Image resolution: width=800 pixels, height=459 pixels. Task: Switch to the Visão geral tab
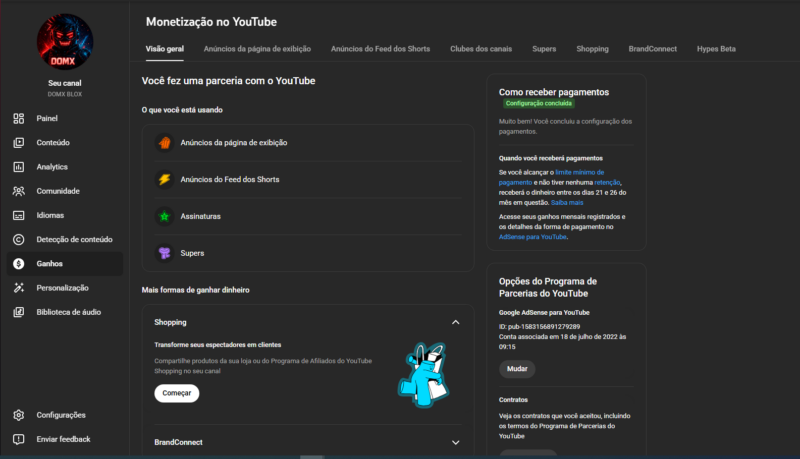[165, 49]
